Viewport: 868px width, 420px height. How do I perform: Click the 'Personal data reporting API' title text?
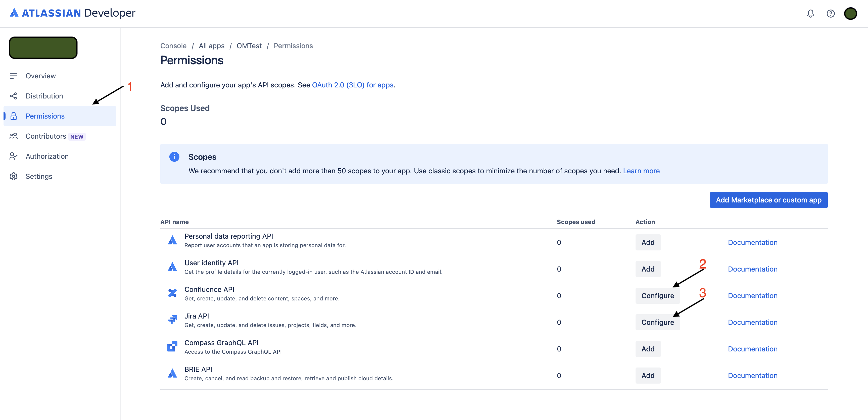click(x=228, y=236)
